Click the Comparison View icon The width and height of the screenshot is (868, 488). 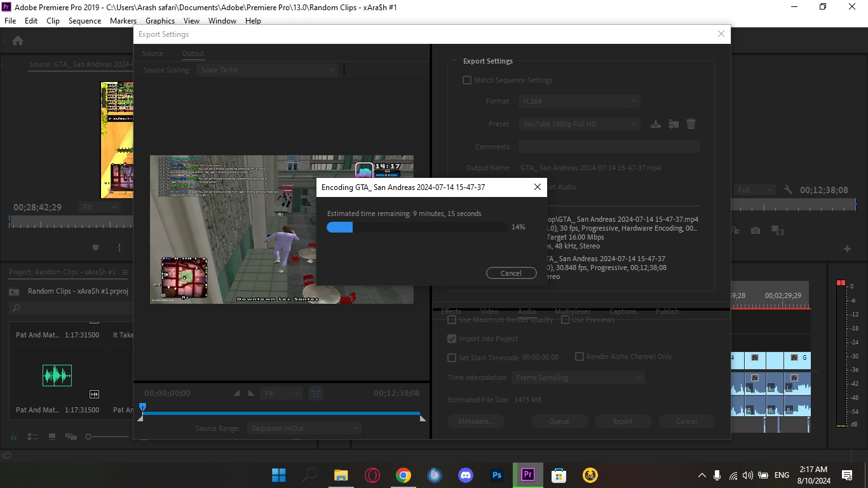pyautogui.click(x=776, y=231)
